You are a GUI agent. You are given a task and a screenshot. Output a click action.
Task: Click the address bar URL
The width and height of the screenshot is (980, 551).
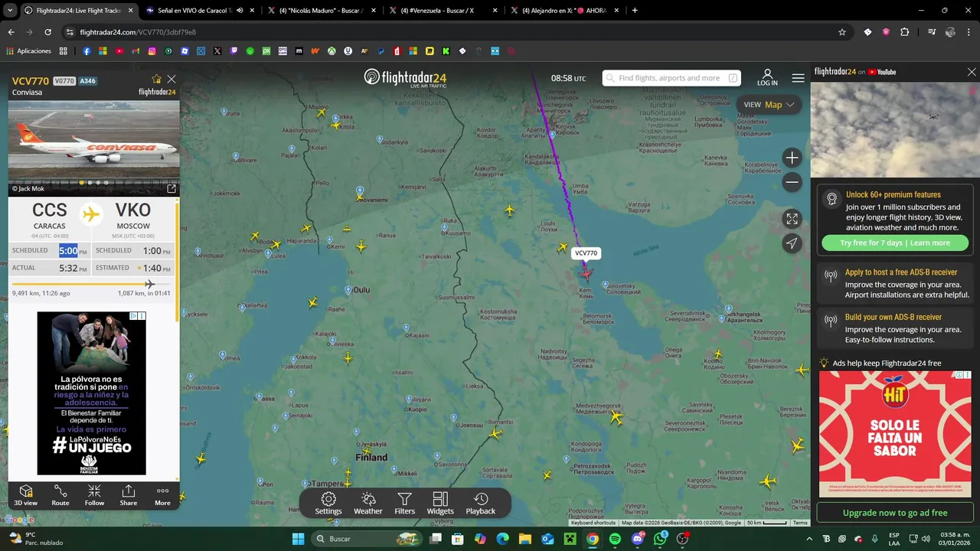click(x=138, y=32)
